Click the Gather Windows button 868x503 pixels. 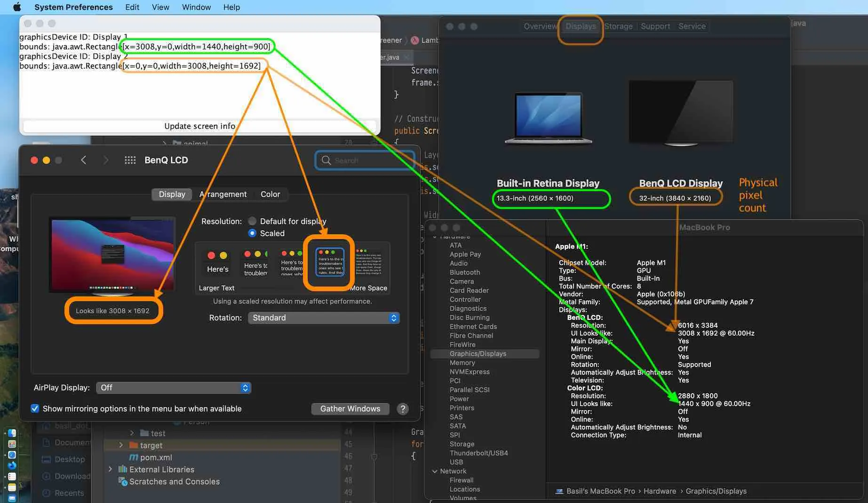tap(350, 409)
